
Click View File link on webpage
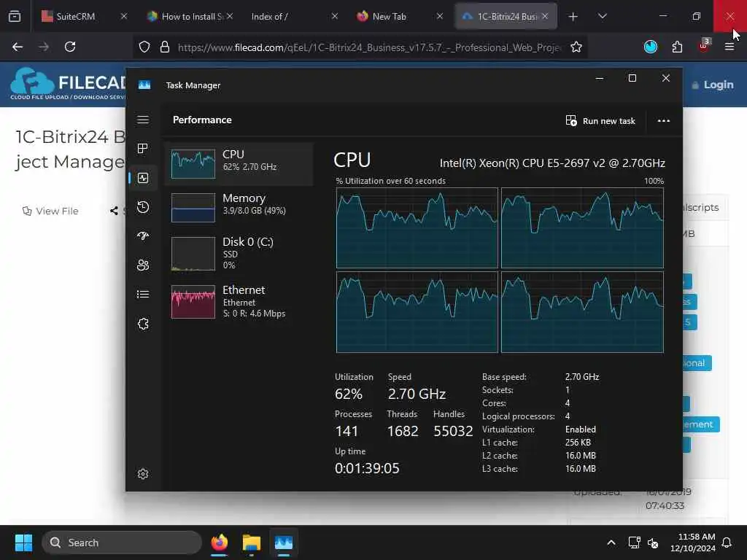pyautogui.click(x=50, y=211)
